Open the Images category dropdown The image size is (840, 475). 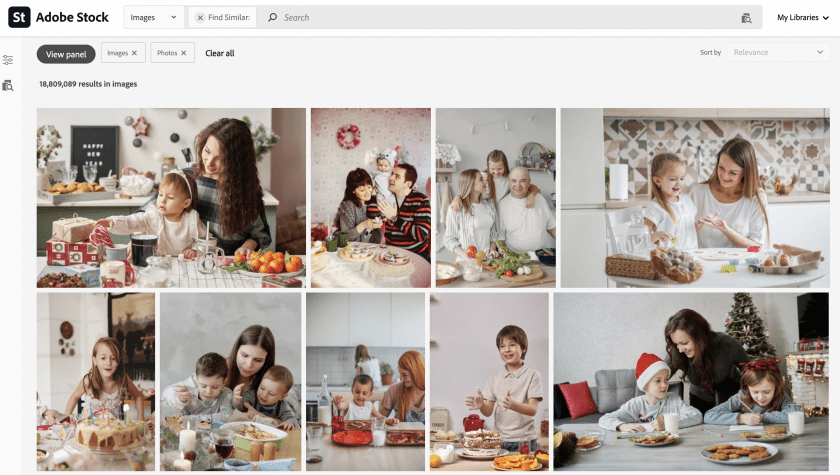[x=154, y=17]
